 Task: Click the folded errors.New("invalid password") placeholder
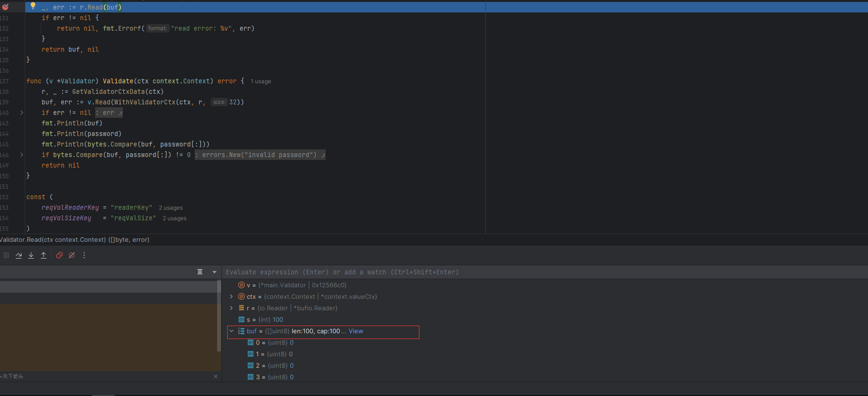(x=260, y=155)
